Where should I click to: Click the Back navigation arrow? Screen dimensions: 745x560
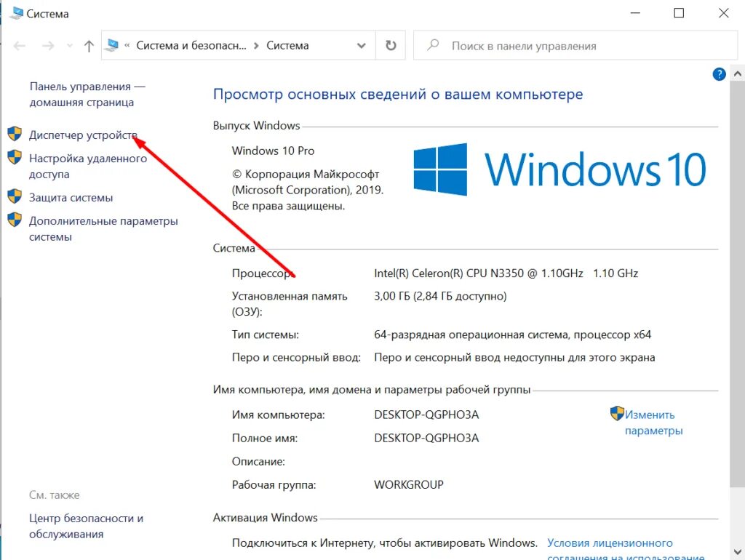point(20,46)
